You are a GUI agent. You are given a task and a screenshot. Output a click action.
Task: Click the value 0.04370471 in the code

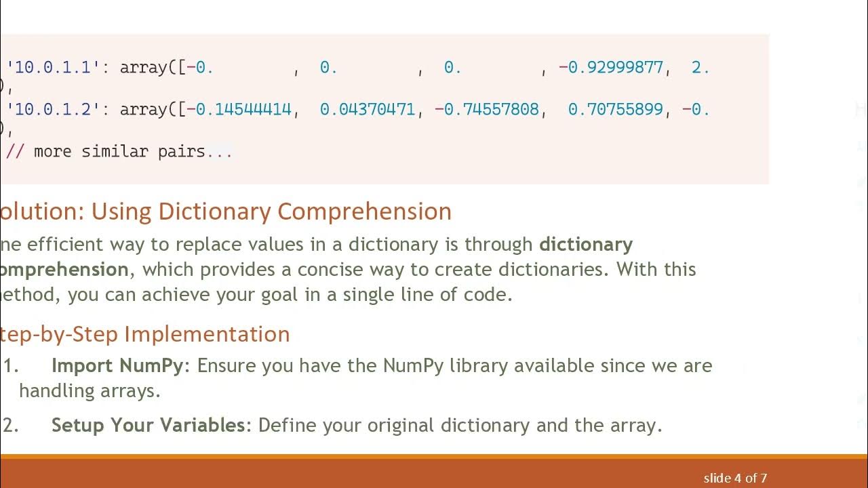367,110
